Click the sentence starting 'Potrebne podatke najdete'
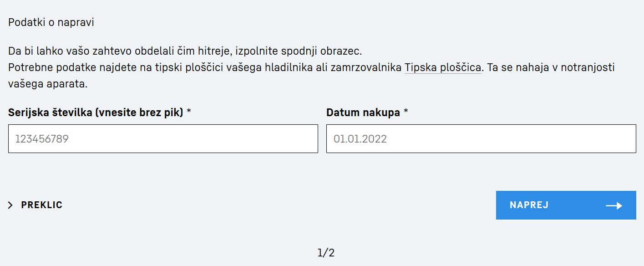 [205, 68]
